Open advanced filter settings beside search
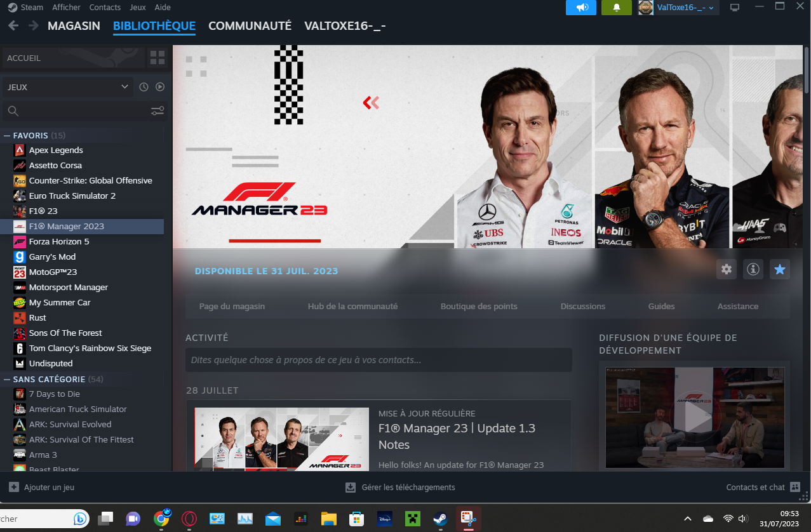Screen dimensions: 811x532 [x=158, y=111]
